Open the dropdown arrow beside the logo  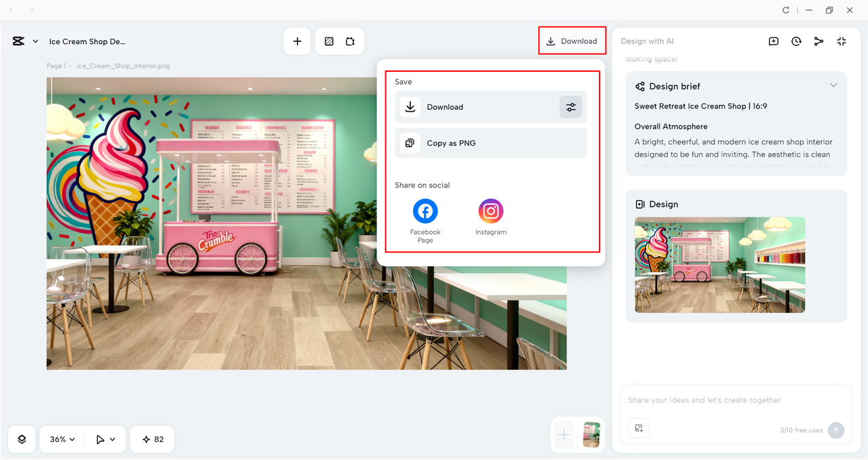pos(35,41)
